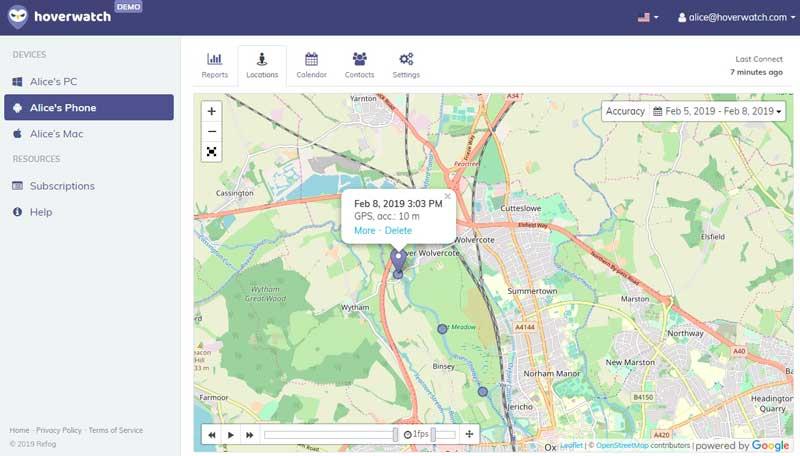800x456 pixels.
Task: Click the Subscriptions card icon
Action: [x=17, y=185]
